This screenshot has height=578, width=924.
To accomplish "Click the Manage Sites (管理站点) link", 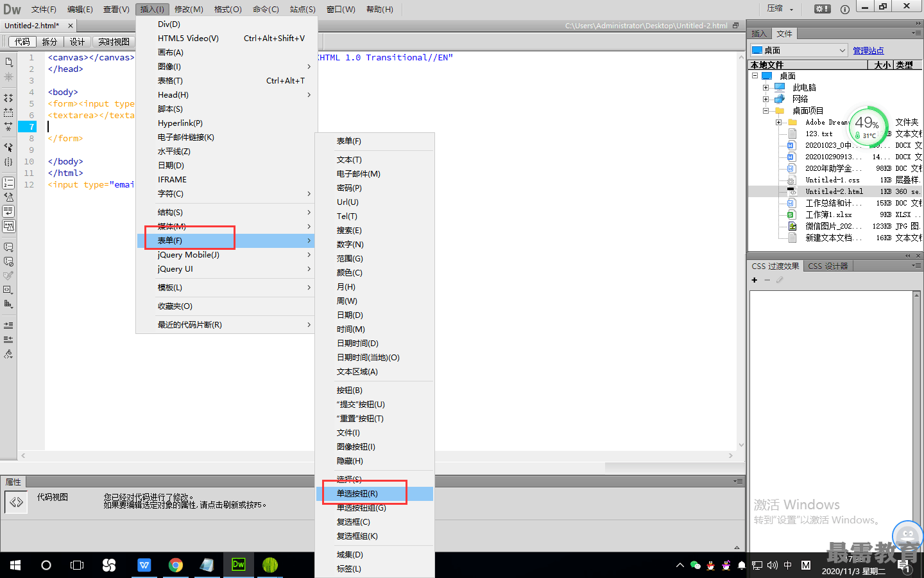I will coord(868,50).
